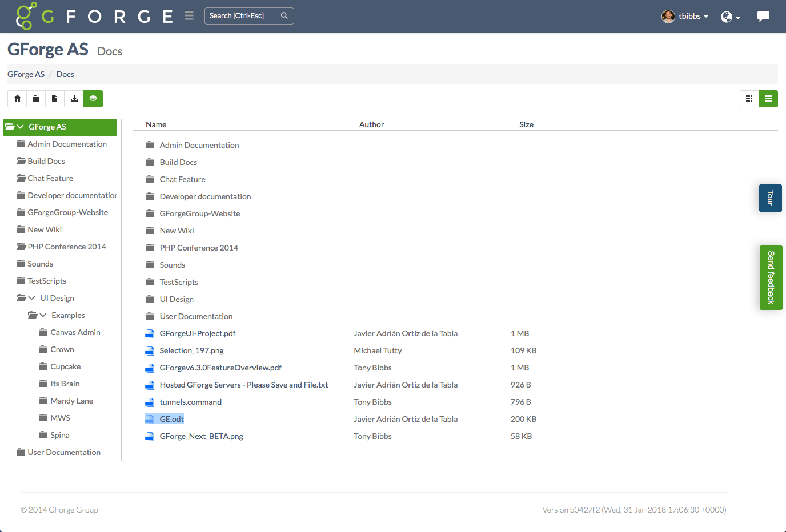Open the Tour side tab
Image resolution: width=786 pixels, height=532 pixels.
point(770,198)
